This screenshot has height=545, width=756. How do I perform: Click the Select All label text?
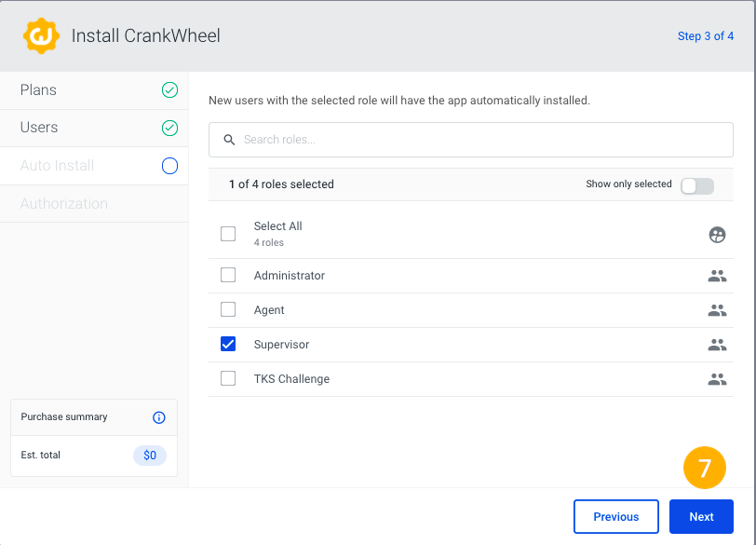[278, 226]
